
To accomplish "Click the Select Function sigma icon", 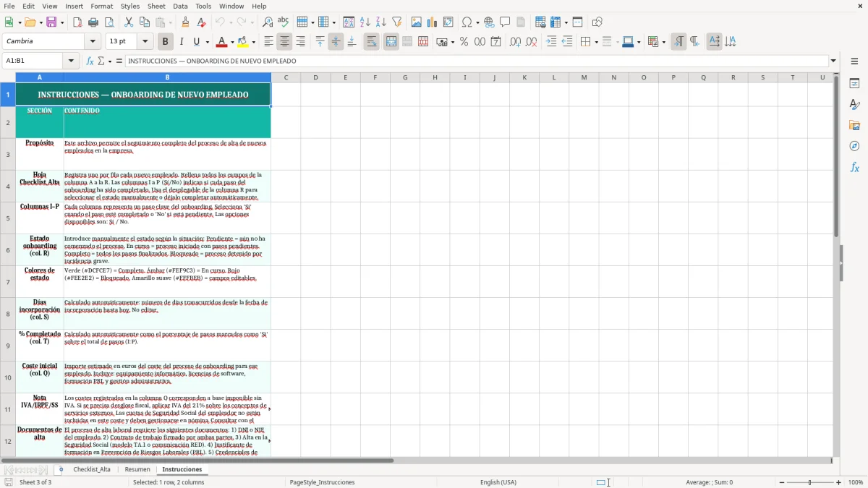I will 101,61.
